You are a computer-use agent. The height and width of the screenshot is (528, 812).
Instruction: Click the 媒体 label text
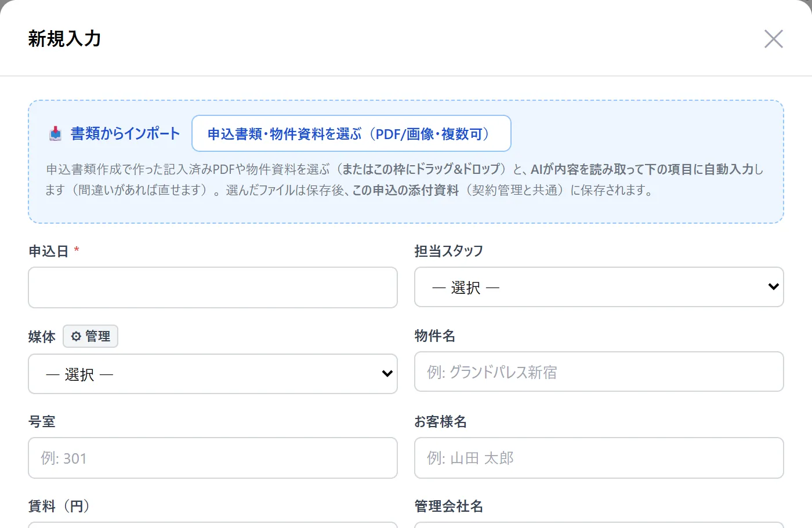(42, 337)
